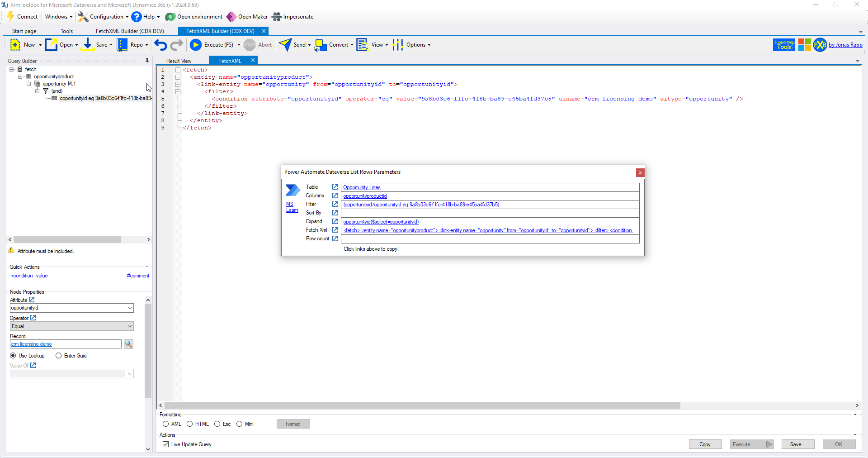Click copy icon next to Fetch Xml
The height and width of the screenshot is (458, 868).
point(335,230)
